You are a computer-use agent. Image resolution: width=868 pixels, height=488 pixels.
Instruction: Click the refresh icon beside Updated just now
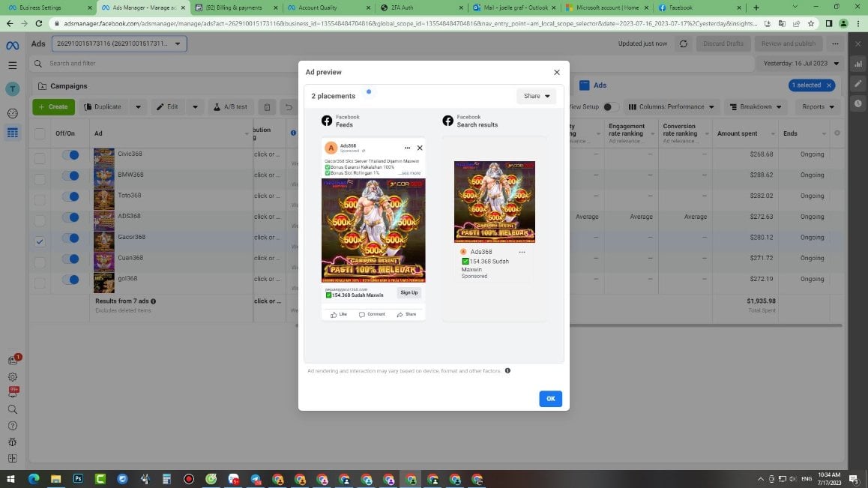(683, 43)
